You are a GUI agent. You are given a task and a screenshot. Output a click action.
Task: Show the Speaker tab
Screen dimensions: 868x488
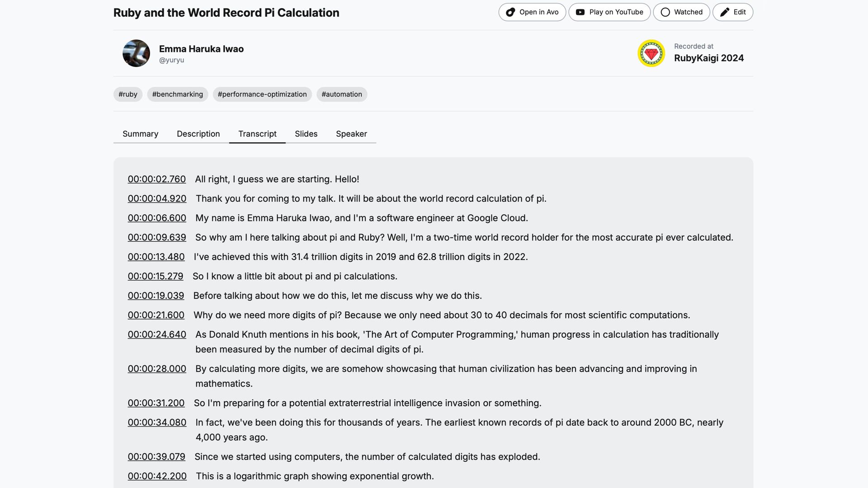pos(351,134)
